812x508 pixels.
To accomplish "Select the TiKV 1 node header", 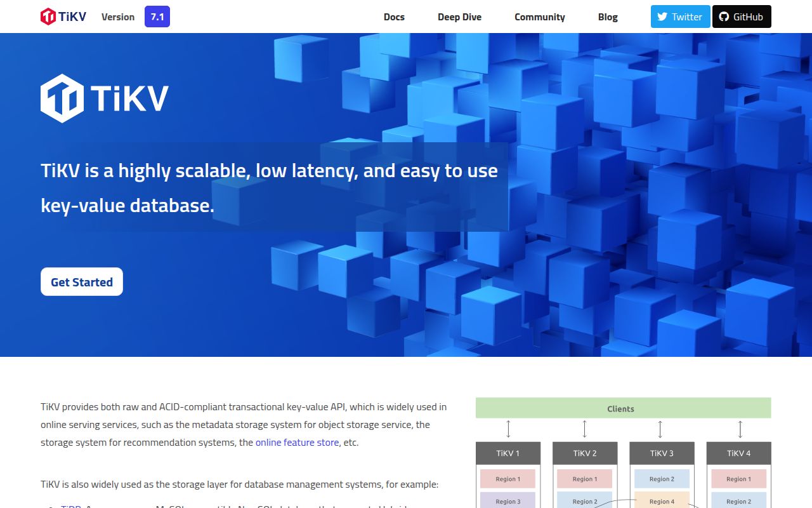I will click(508, 453).
